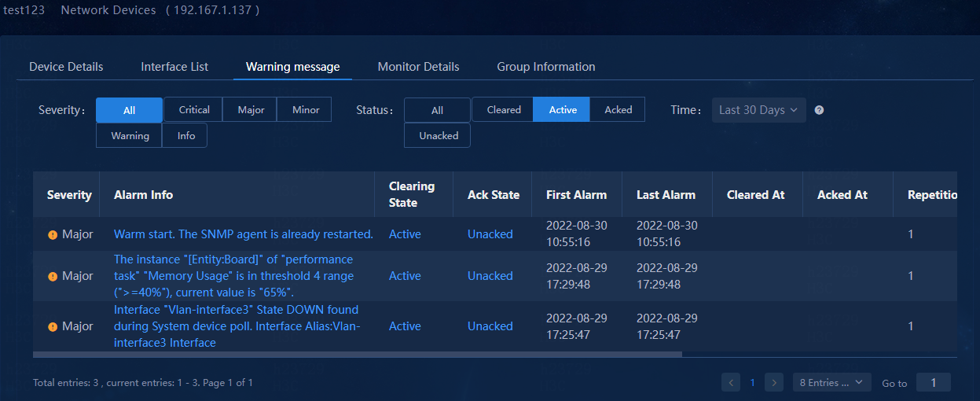Switch to the Device Details tab
Screen dimensions: 980x401
[66, 67]
